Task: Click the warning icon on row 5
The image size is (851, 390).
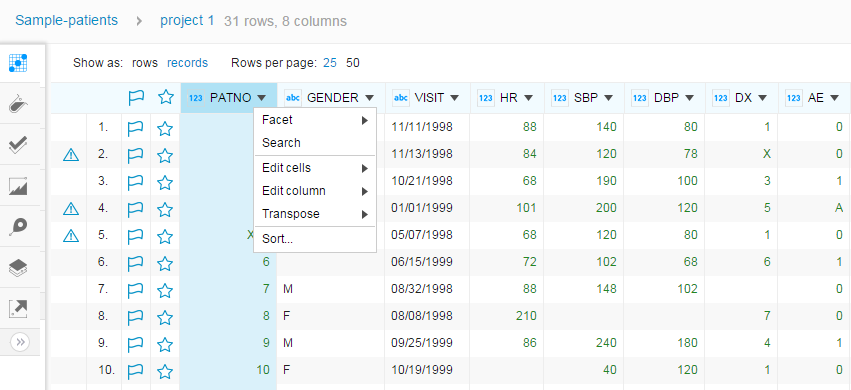Action: [x=71, y=235]
